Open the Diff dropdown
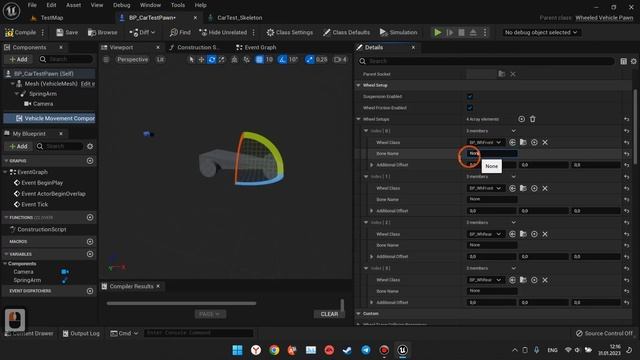 [142, 32]
